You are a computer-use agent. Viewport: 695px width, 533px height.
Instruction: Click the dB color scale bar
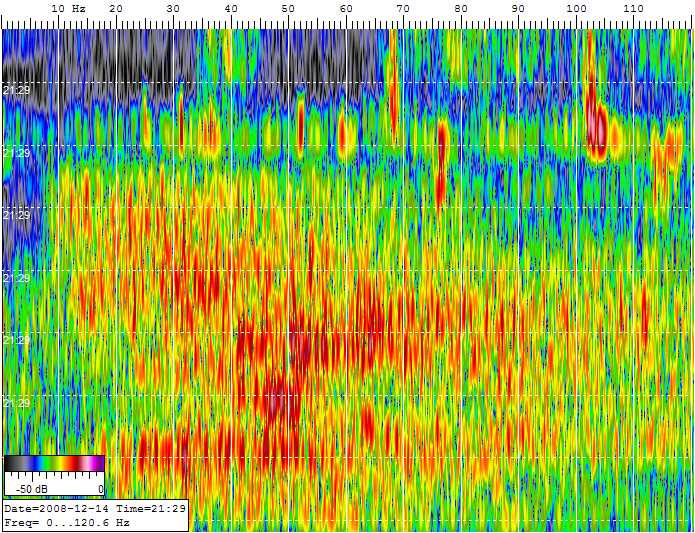click(54, 463)
